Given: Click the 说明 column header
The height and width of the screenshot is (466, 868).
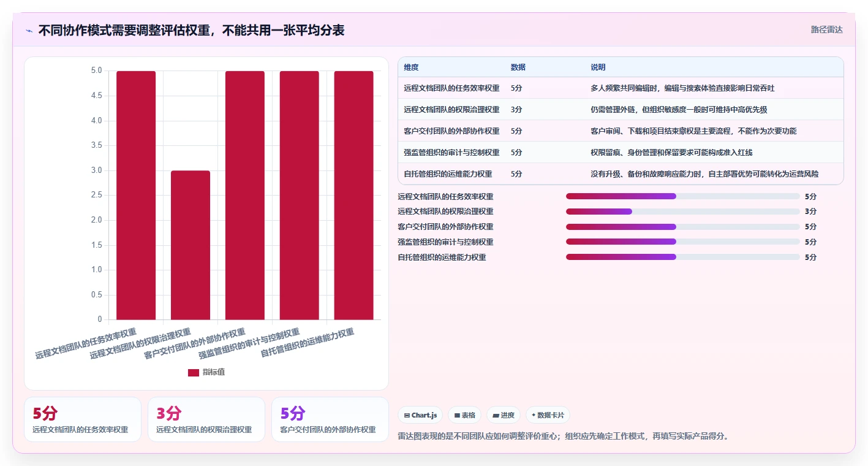Looking at the screenshot, I should coord(598,67).
